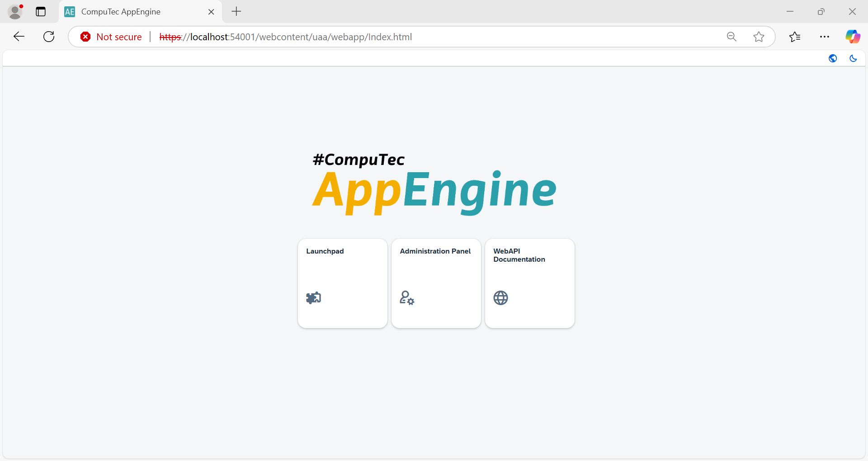Viewport: 868px width, 461px height.
Task: Open Copilot in the browser toolbar
Action: (x=853, y=37)
